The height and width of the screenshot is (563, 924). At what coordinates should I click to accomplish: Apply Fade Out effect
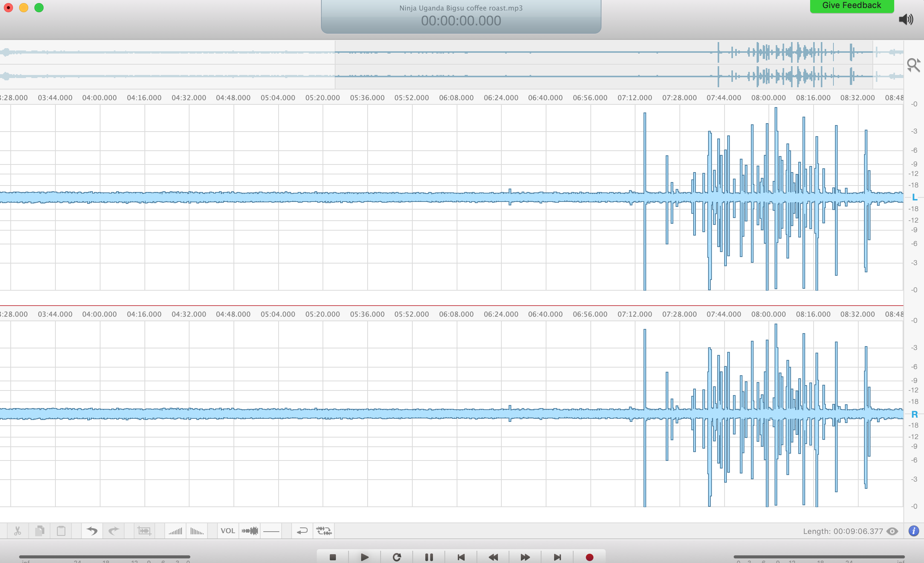[x=197, y=531]
